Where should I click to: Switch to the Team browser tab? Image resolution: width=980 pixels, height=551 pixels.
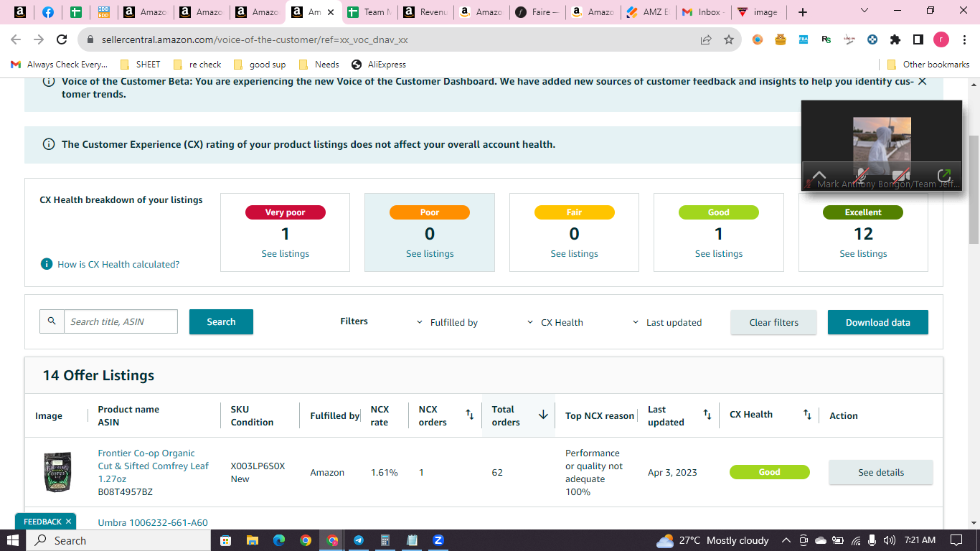pos(369,12)
